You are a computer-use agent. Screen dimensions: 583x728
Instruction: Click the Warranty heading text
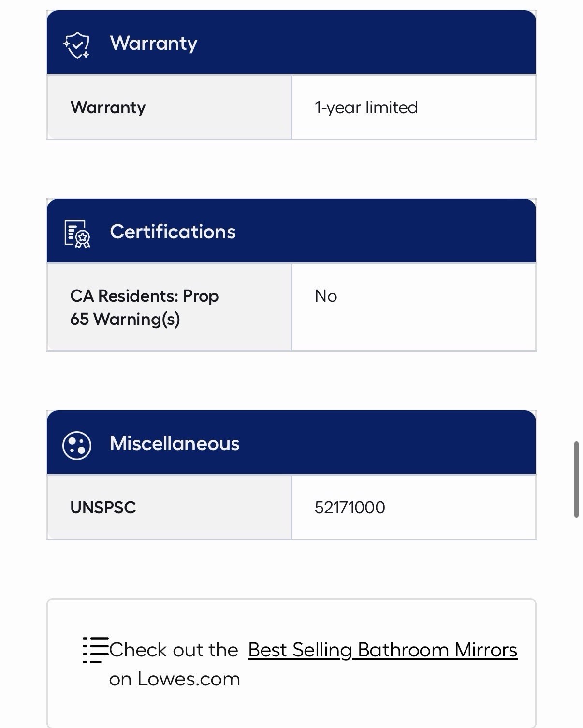154,44
